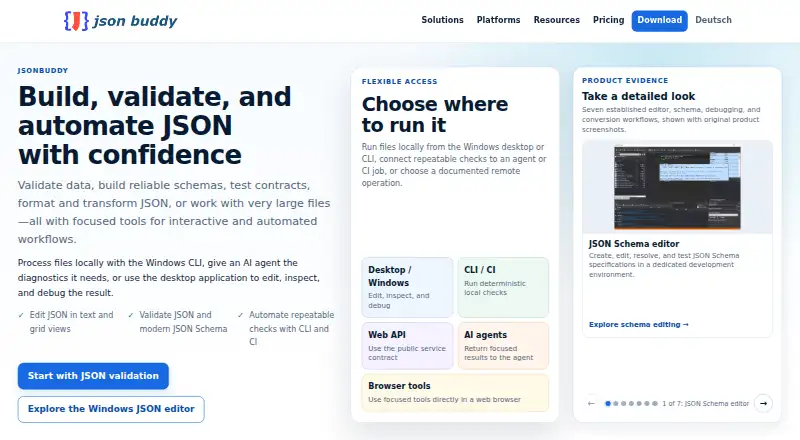Click the '1 of 7: JSON Schema editor' counter
This screenshot has height=440, width=800.
pos(706,403)
